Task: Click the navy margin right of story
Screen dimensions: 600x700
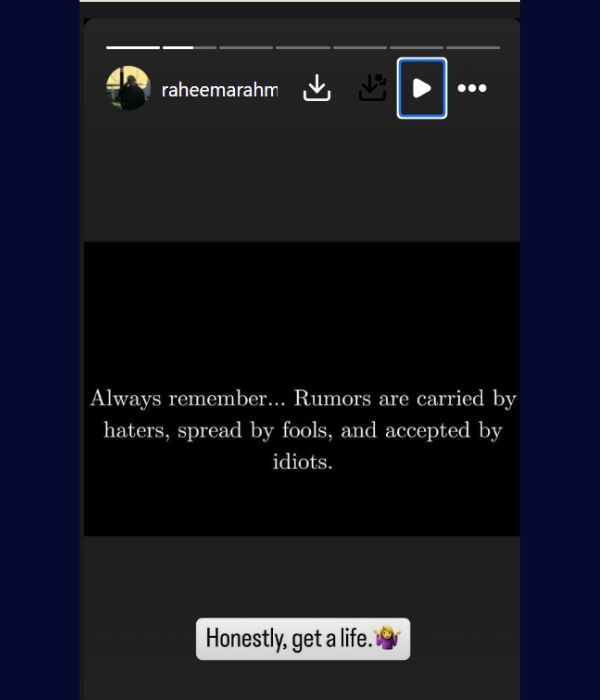Action: 560,350
